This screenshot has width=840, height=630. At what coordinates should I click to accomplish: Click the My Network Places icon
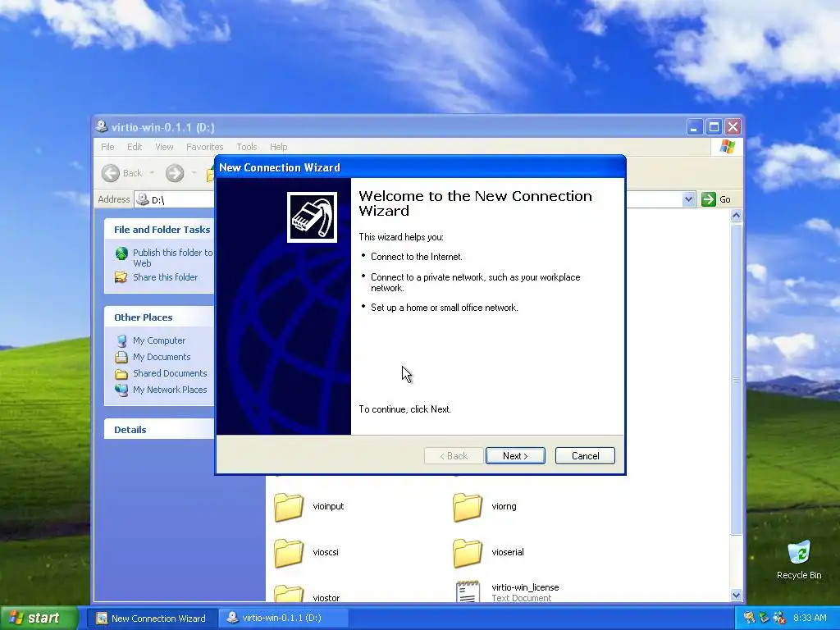121,390
